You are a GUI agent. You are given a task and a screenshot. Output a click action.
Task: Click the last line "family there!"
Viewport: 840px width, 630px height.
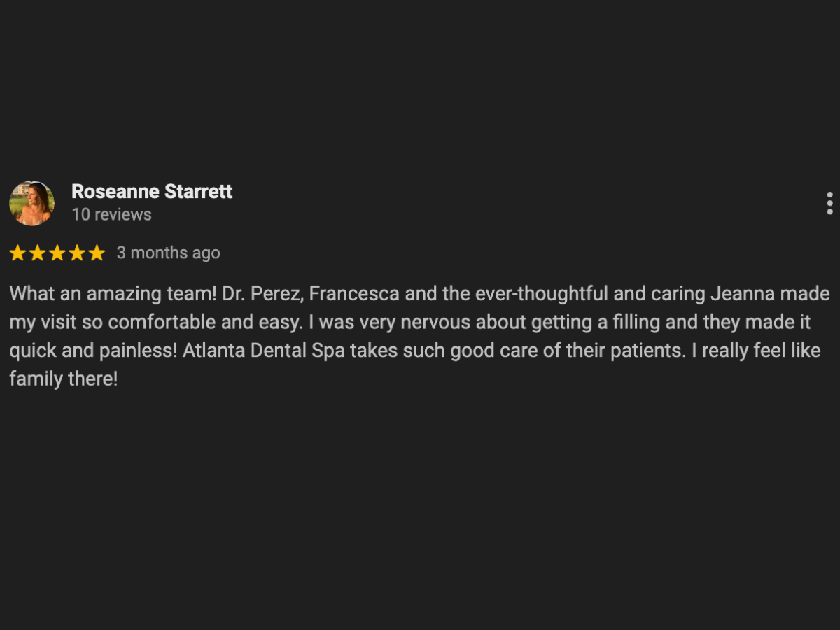point(63,379)
